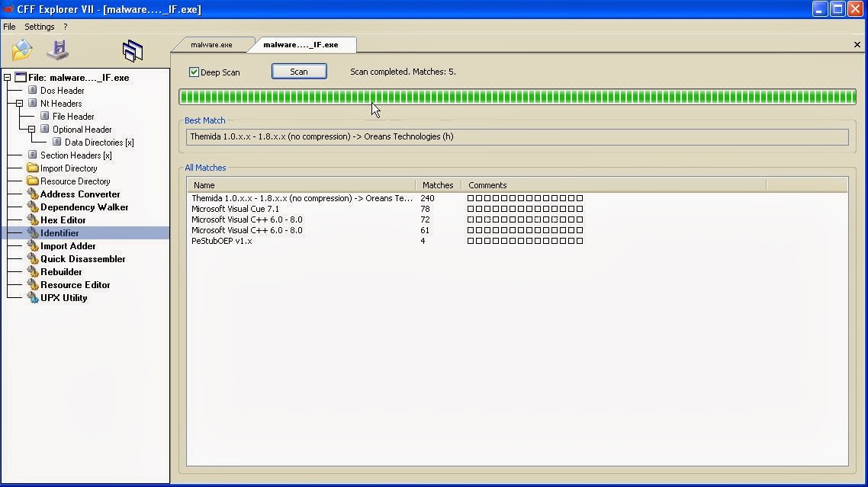Screen dimensions: 868x487
Task: Click the Optional Header node icon
Action: tap(45, 129)
